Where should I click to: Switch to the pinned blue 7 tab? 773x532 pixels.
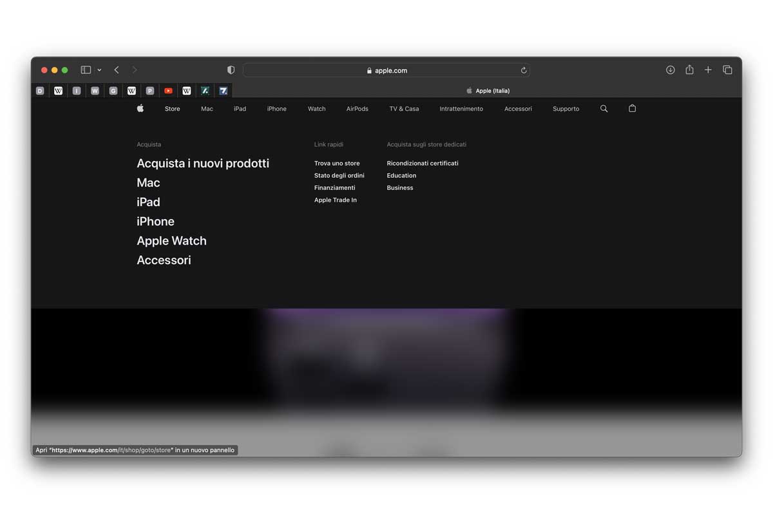coord(224,91)
